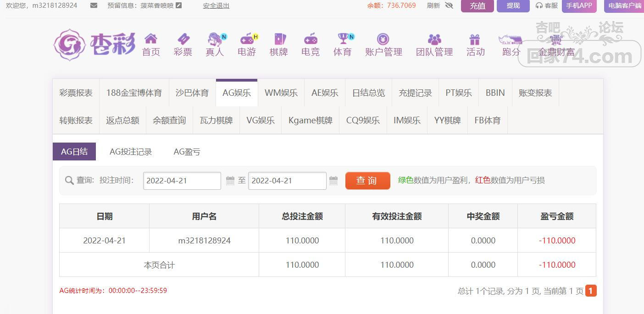The height and width of the screenshot is (314, 644).
Task: Open 首页 home icon
Action: [x=151, y=39]
